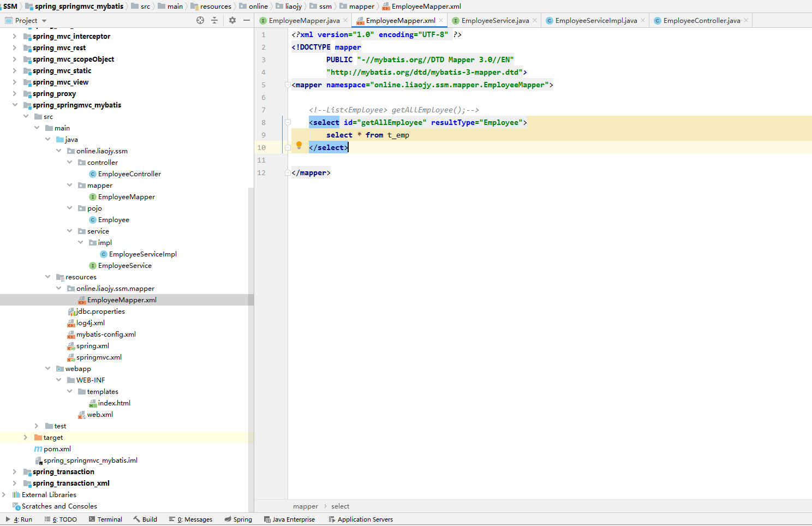812x526 pixels.
Task: Expand the target folder
Action: tap(26, 437)
